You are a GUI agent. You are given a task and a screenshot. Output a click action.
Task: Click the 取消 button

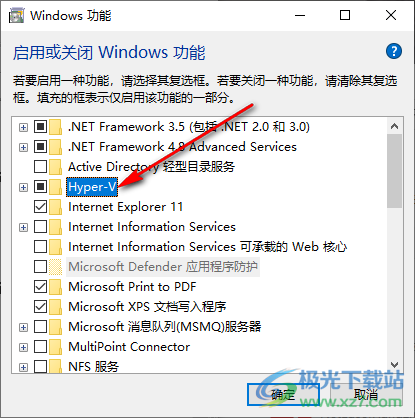(x=366, y=395)
